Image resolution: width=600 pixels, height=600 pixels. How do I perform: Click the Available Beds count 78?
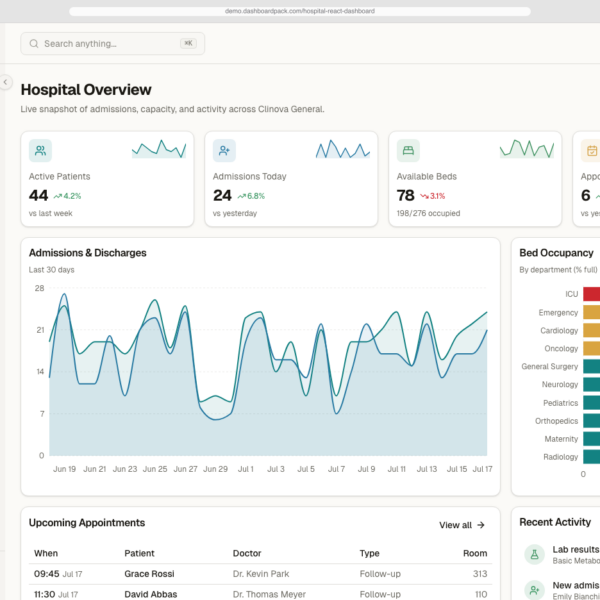(x=406, y=196)
